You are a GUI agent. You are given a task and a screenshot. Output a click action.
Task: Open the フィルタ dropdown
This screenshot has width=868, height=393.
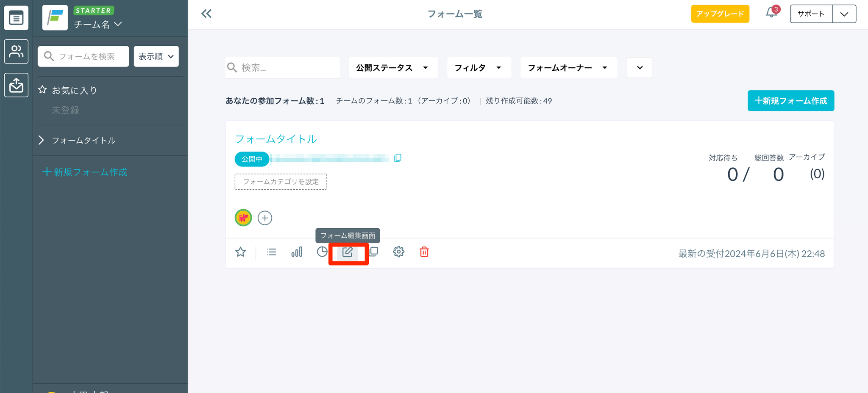click(x=479, y=68)
